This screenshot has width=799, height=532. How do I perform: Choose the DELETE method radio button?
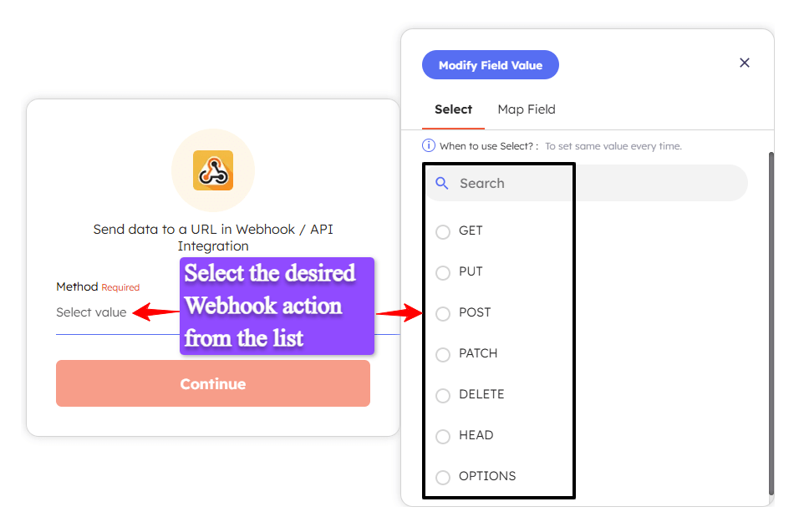(x=442, y=395)
